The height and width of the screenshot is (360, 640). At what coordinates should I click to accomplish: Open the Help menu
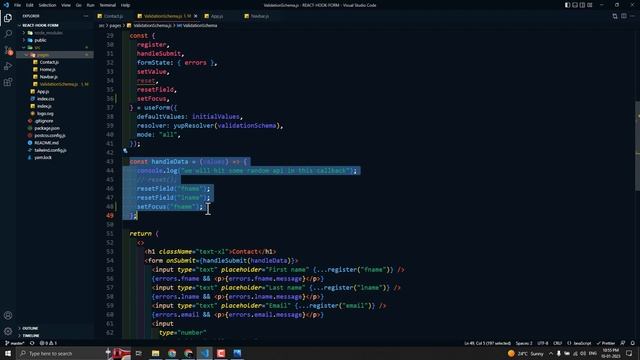coord(125,5)
